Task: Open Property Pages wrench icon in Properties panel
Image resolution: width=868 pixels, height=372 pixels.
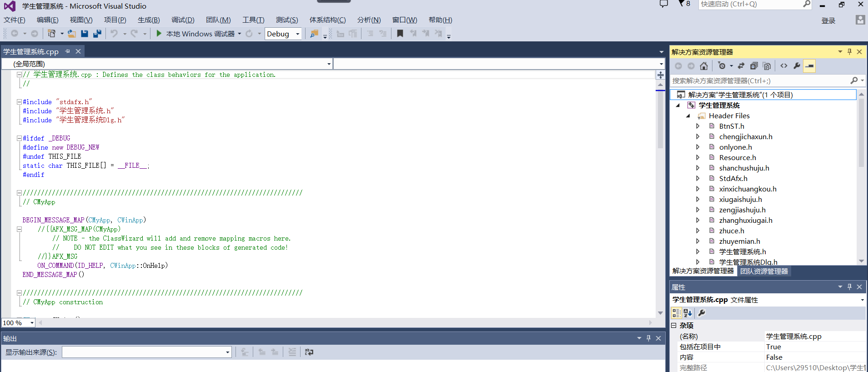Action: [702, 313]
